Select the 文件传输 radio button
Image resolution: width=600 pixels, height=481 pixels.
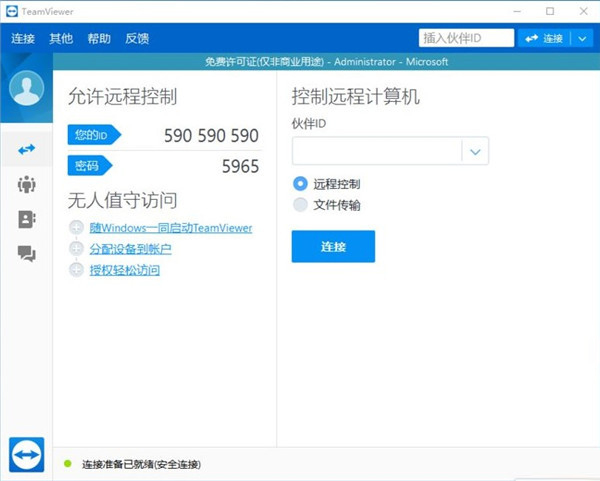point(300,205)
